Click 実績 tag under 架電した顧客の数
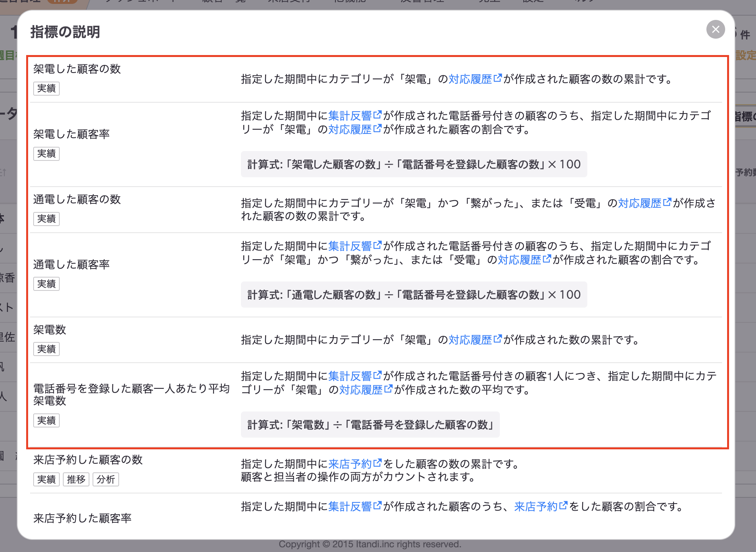The width and height of the screenshot is (756, 552). tap(46, 88)
